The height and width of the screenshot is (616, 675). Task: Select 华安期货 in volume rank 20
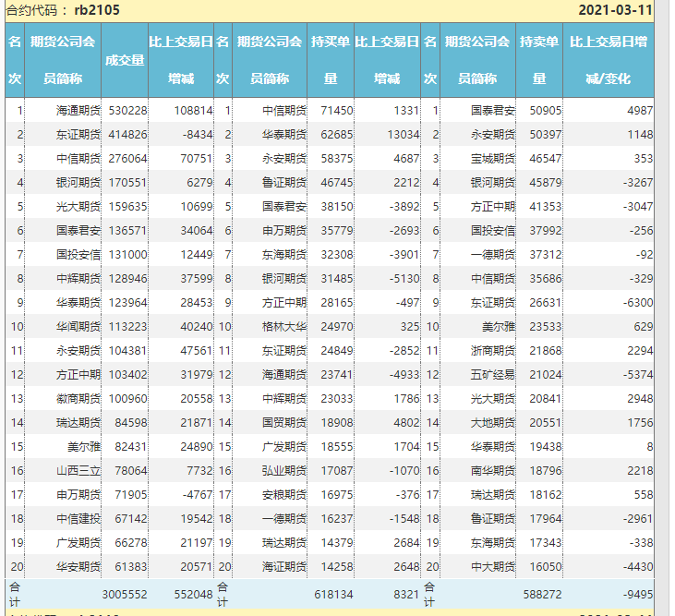[x=78, y=567]
